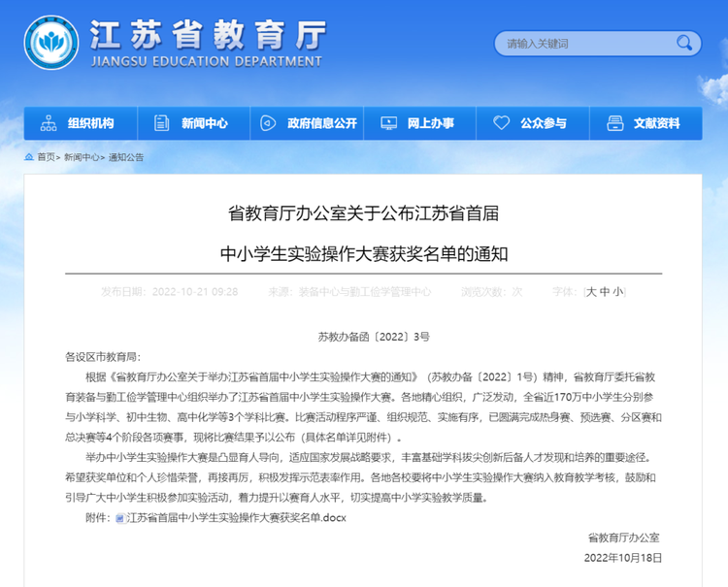Click the date 2022年10月18日
The width and height of the screenshot is (728, 587).
622,558
